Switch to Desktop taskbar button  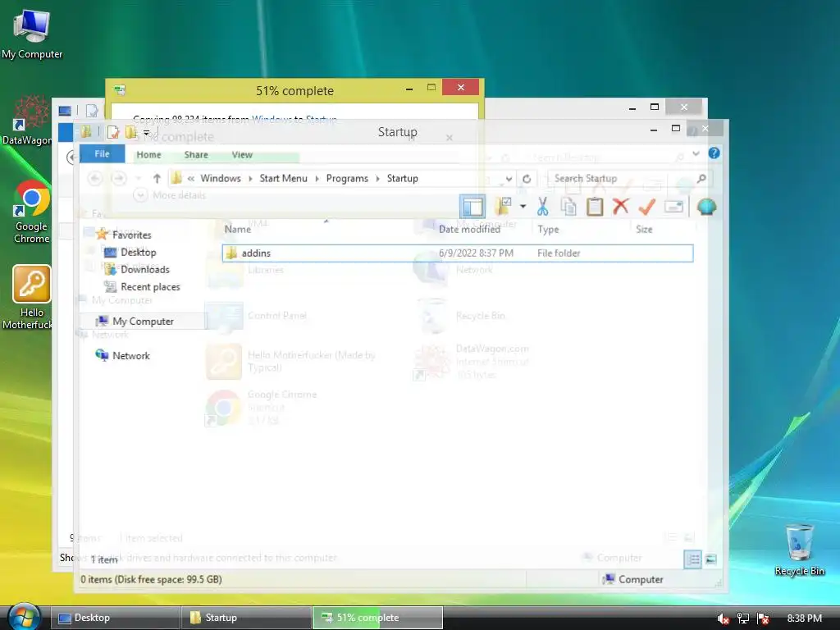(115, 618)
